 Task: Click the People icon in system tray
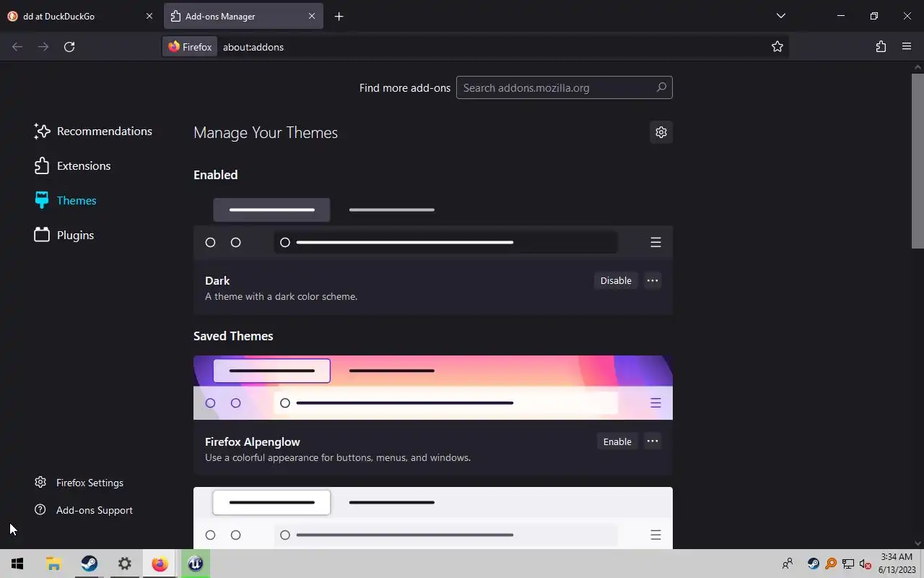tap(788, 564)
